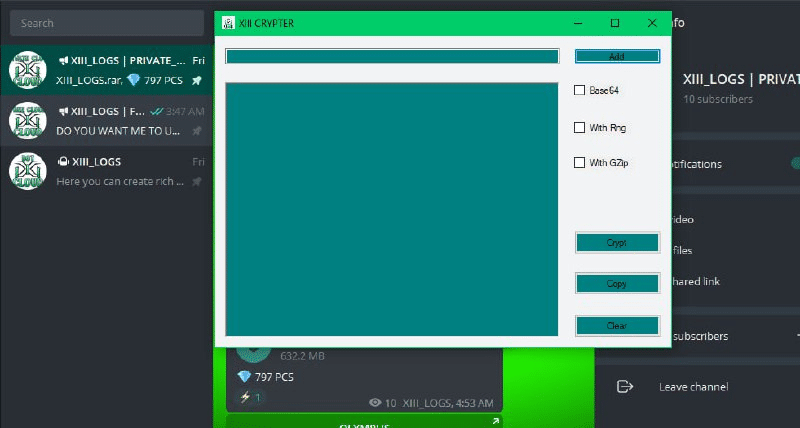This screenshot has width=800, height=428.
Task: Click the double check read marks at 3:47 AM
Action: tap(157, 111)
